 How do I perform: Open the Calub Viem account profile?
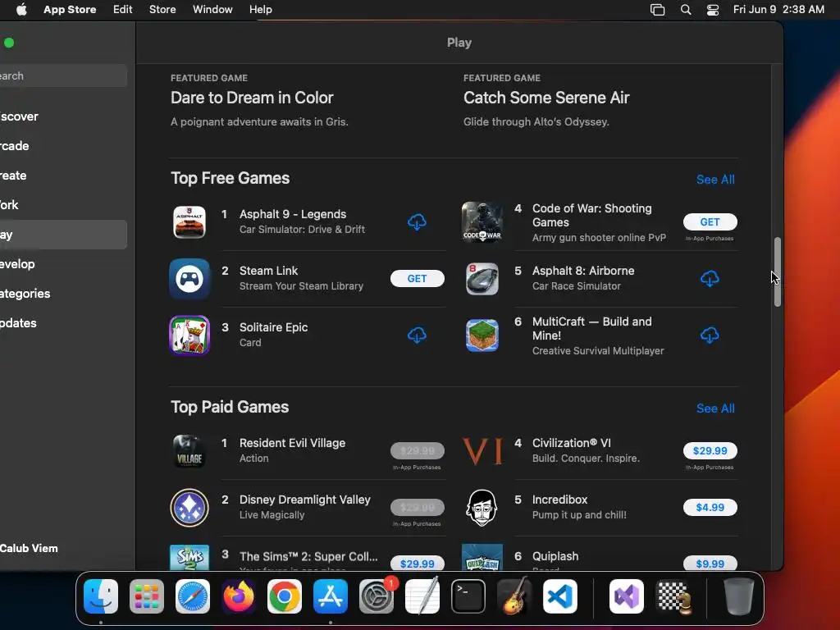click(30, 548)
